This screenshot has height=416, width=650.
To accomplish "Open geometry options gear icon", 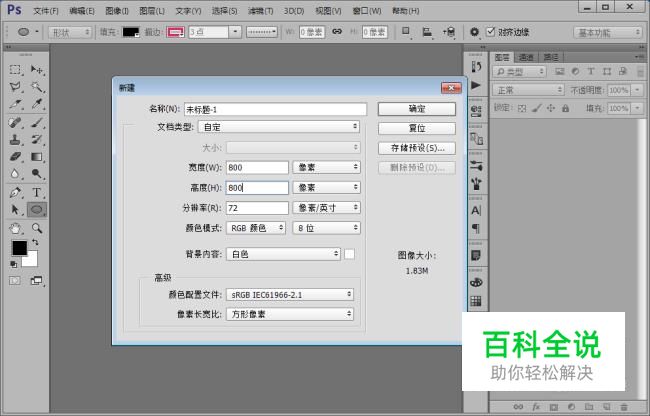I will (x=474, y=32).
